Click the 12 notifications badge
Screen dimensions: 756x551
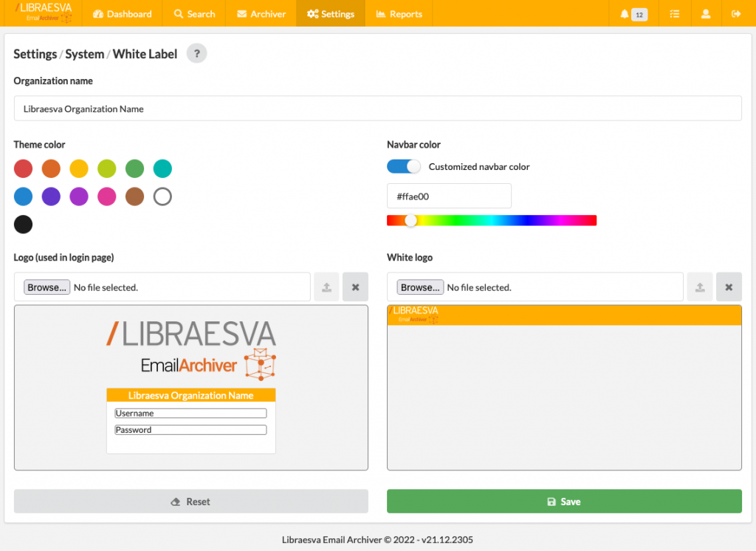(x=639, y=15)
